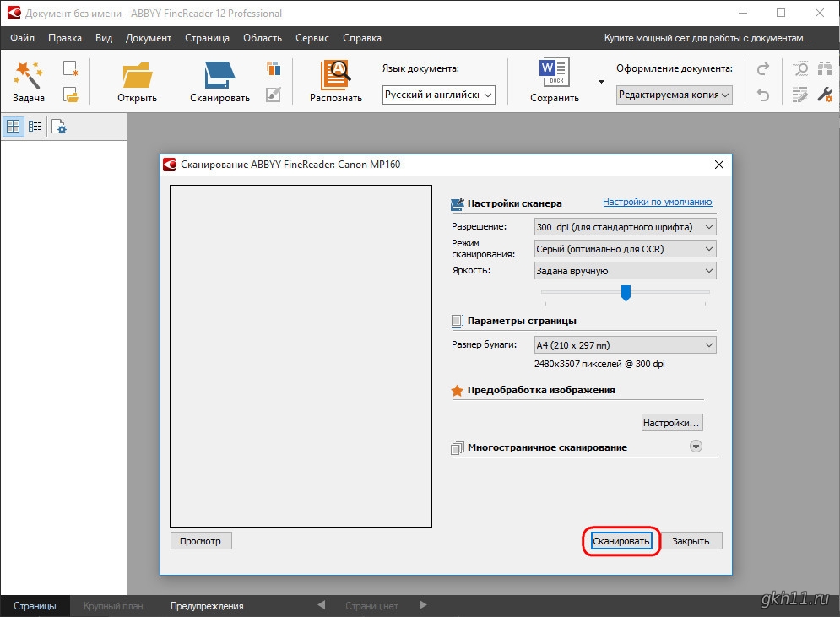The height and width of the screenshot is (617, 840).
Task: Click the page settings gear icon
Action: pyautogui.click(x=58, y=127)
